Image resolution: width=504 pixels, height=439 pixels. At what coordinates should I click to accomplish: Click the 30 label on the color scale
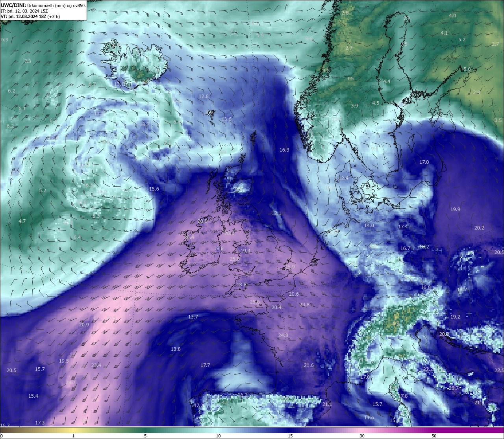362,436
